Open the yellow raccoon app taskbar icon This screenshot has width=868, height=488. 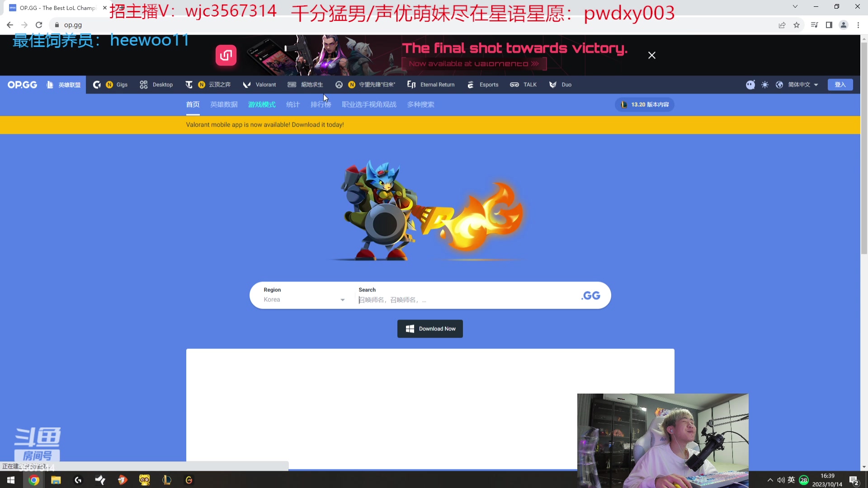click(x=145, y=480)
